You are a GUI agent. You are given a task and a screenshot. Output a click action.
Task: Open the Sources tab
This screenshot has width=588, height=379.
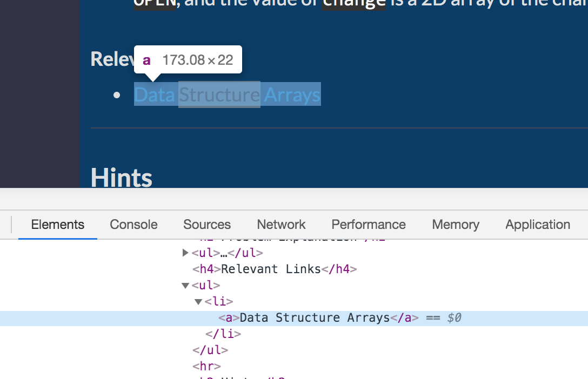click(207, 225)
